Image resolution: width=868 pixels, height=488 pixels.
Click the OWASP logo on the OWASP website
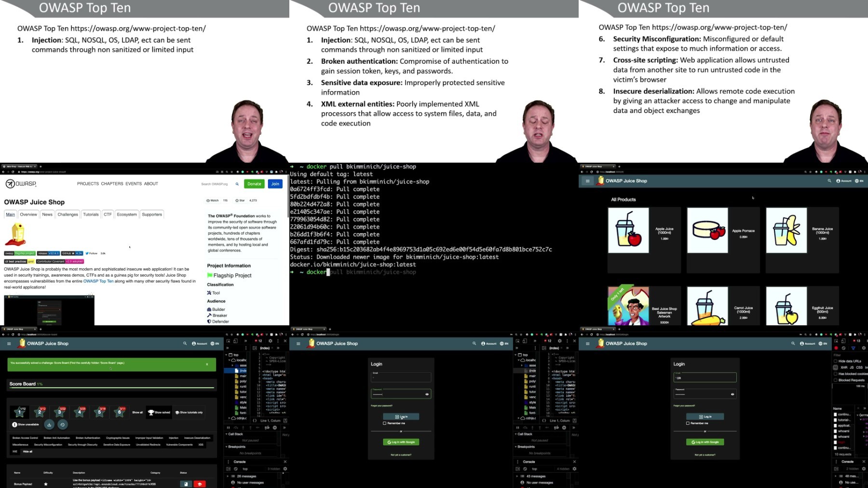21,184
